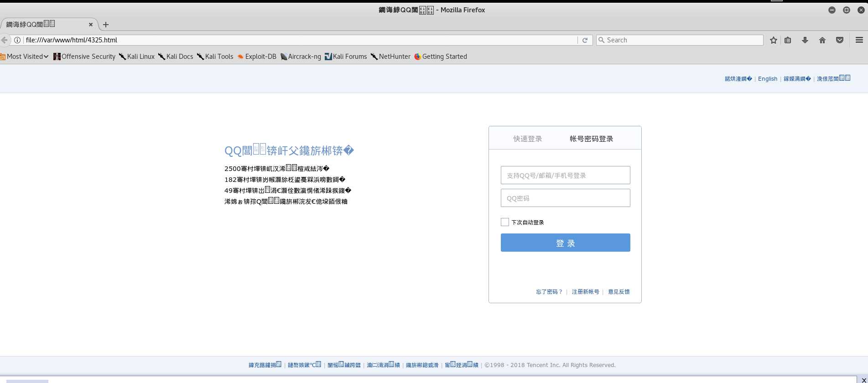Open 注册新帐号 link
Viewport: 868px width, 383px height.
click(586, 292)
